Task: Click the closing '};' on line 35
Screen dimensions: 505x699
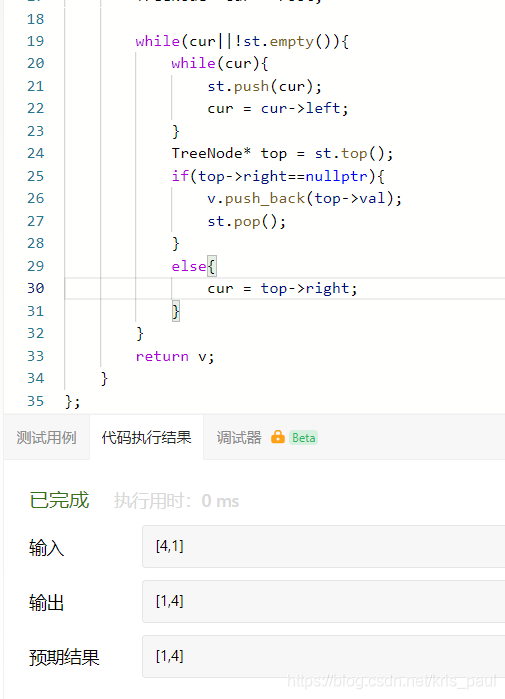Action: coord(73,402)
